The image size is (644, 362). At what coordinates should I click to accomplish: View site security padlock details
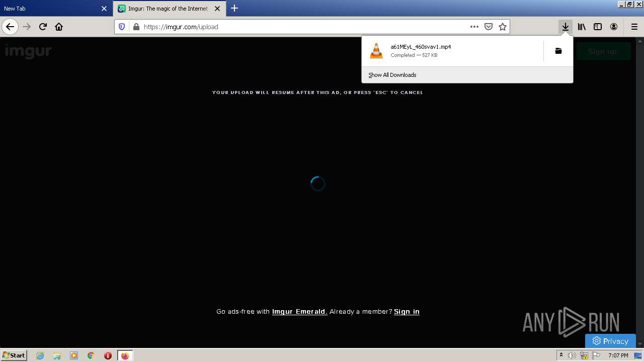pos(136,27)
